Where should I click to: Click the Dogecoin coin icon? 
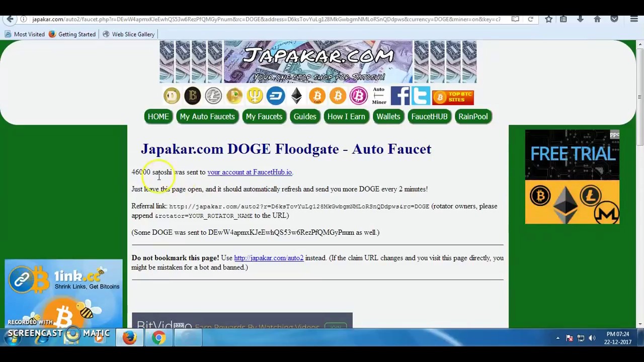click(172, 96)
